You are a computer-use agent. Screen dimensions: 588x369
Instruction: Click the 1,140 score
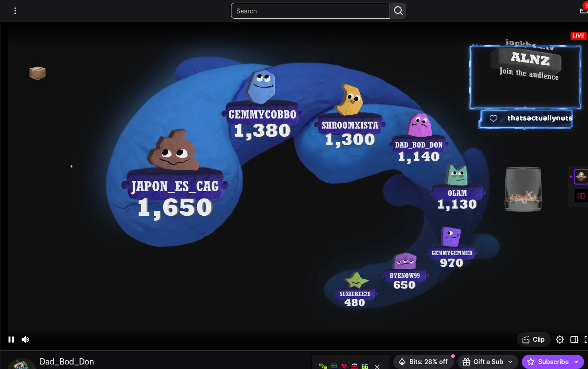click(419, 157)
